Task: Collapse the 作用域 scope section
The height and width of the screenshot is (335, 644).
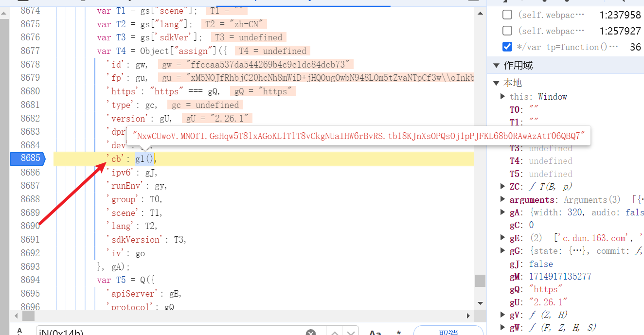Action: tap(496, 65)
